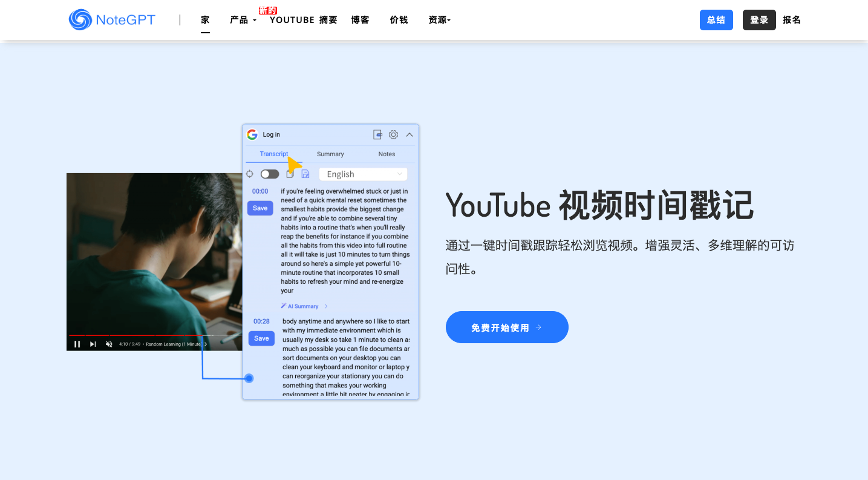Image resolution: width=868 pixels, height=480 pixels.
Task: Click the copy transcript icon
Action: 290,174
